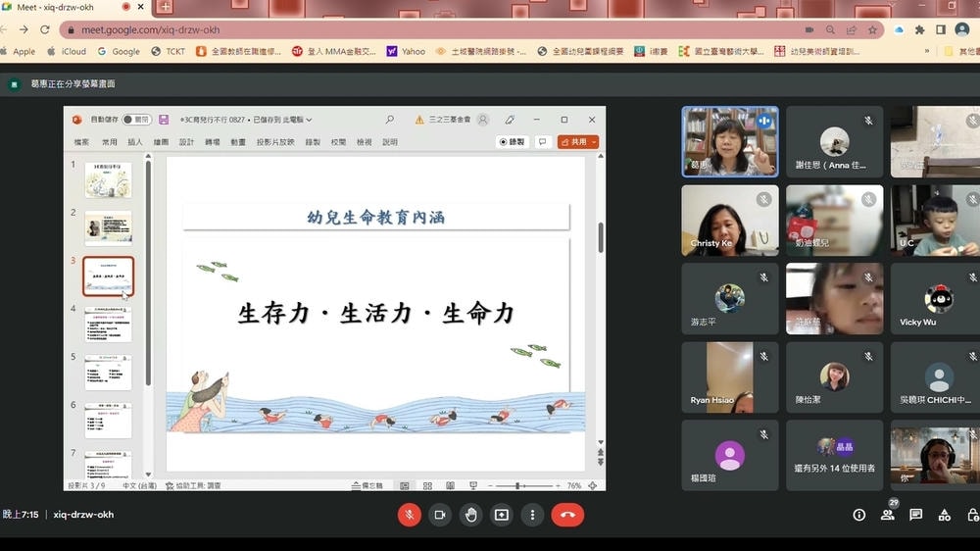Click the Present now screen share icon
This screenshot has height=551, width=980.
pos(502,515)
